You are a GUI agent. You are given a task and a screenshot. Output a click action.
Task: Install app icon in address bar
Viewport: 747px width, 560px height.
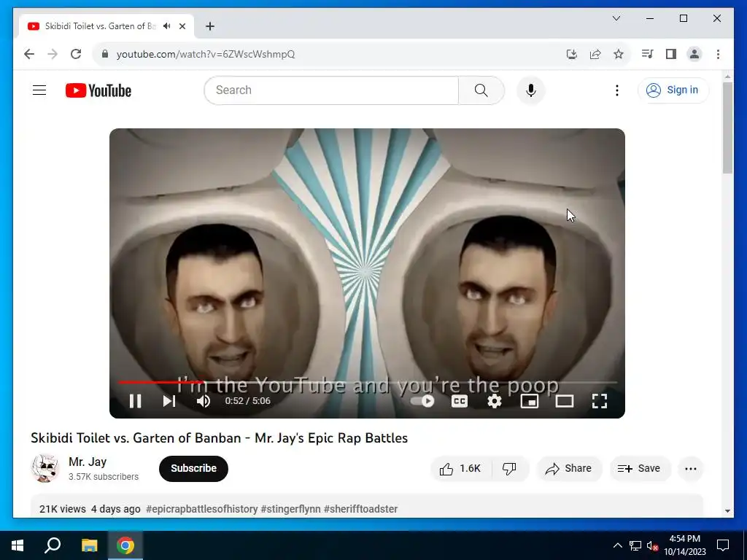[x=572, y=54]
